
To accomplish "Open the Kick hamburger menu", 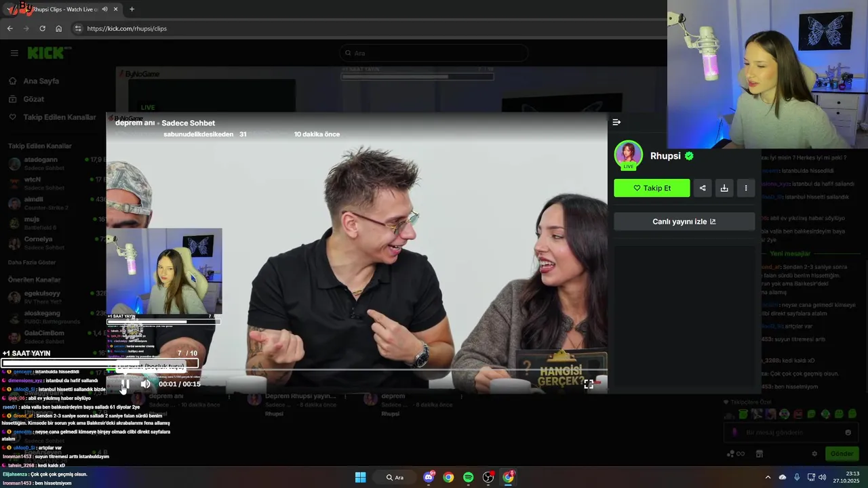I will point(14,53).
